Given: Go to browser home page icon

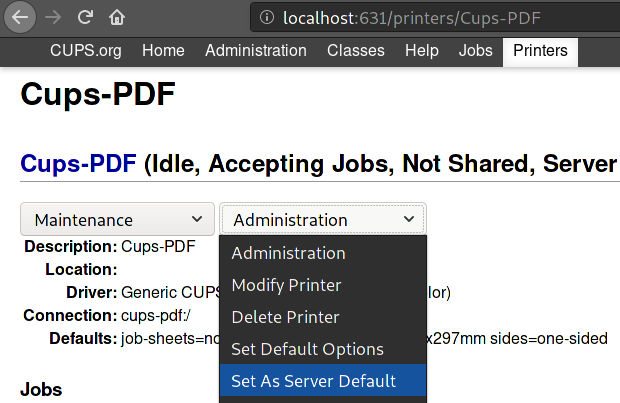Looking at the screenshot, I should (x=117, y=17).
